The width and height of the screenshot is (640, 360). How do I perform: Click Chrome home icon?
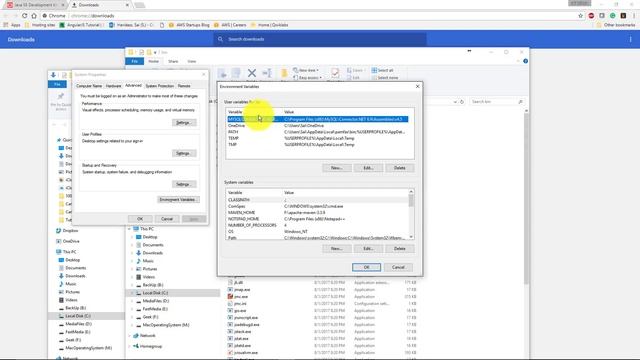34,16
